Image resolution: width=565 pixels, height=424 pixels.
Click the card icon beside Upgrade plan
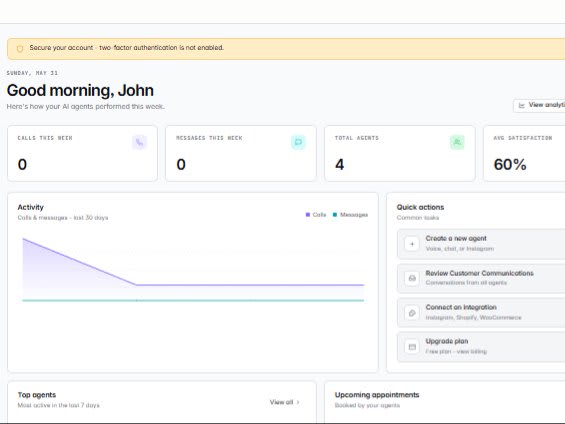point(412,347)
